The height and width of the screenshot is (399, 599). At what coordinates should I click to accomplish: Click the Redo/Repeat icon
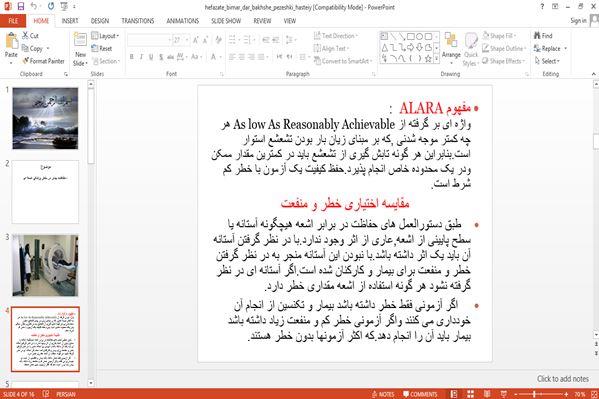[51, 6]
